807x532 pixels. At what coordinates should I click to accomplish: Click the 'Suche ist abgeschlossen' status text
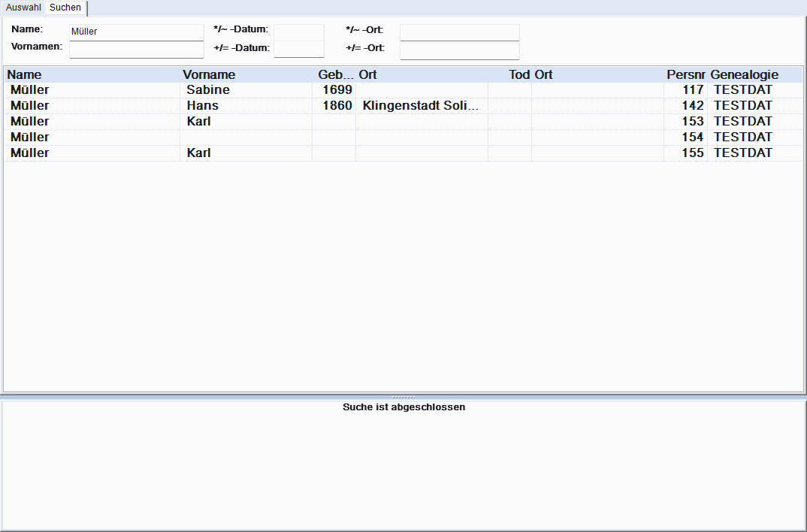tap(404, 407)
